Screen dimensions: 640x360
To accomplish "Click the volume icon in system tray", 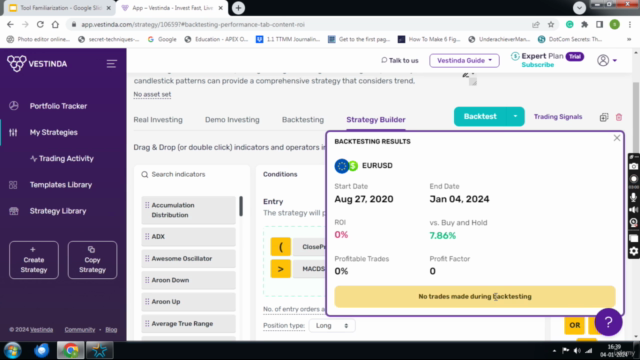I will click(577, 351).
